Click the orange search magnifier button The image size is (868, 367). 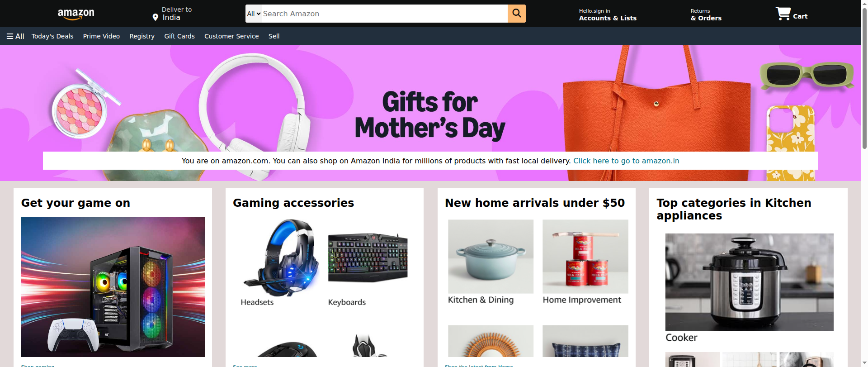516,14
